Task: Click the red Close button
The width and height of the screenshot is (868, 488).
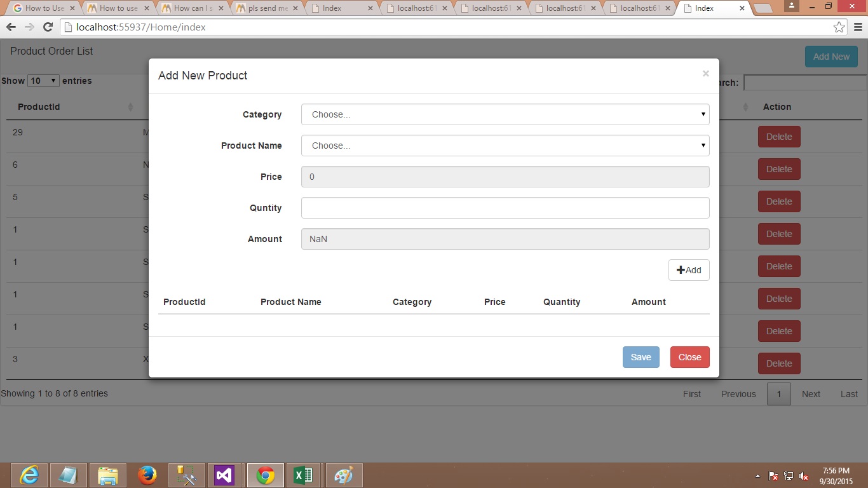Action: click(x=689, y=357)
